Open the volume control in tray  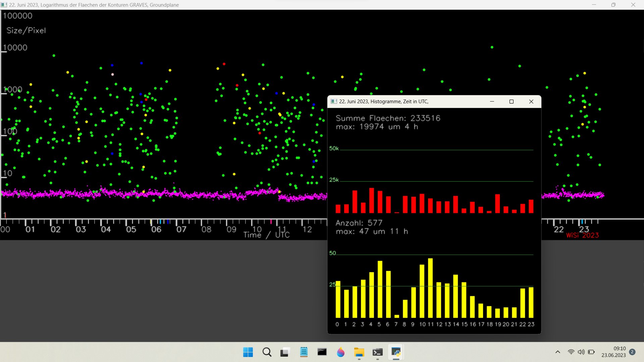[581, 352]
